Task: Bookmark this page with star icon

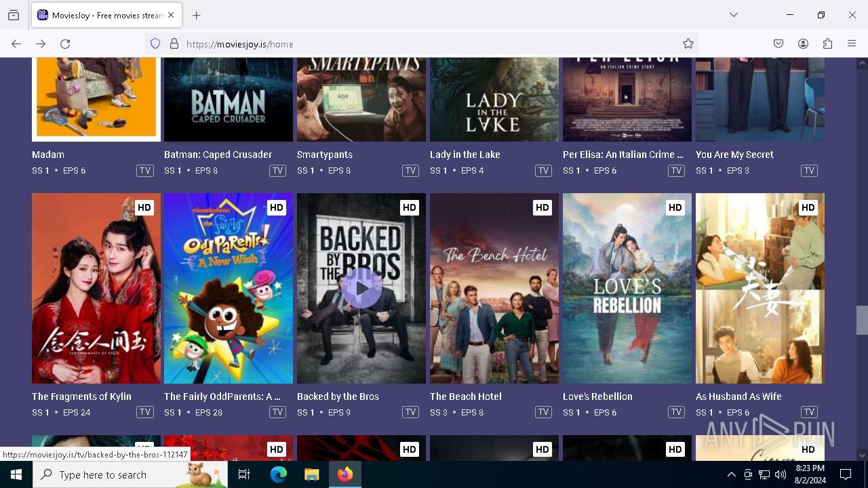Action: click(688, 44)
